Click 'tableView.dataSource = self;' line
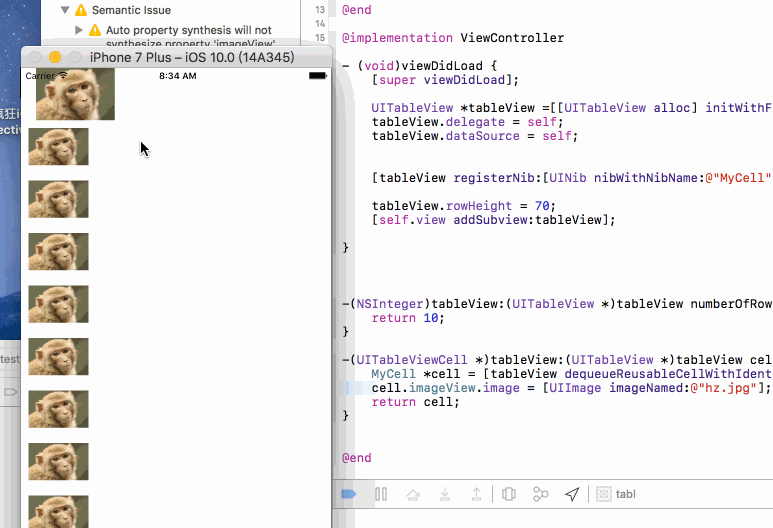The image size is (773, 528). pyautogui.click(x=475, y=136)
